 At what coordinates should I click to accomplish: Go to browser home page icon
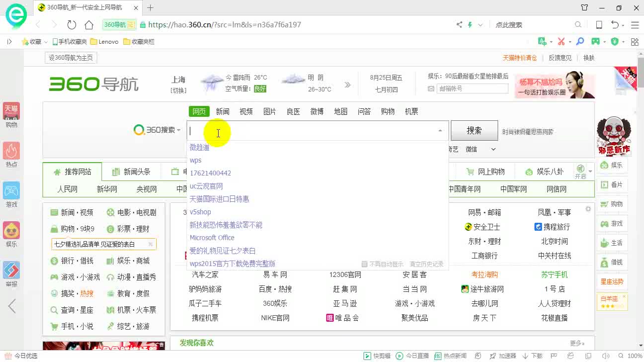[89, 25]
